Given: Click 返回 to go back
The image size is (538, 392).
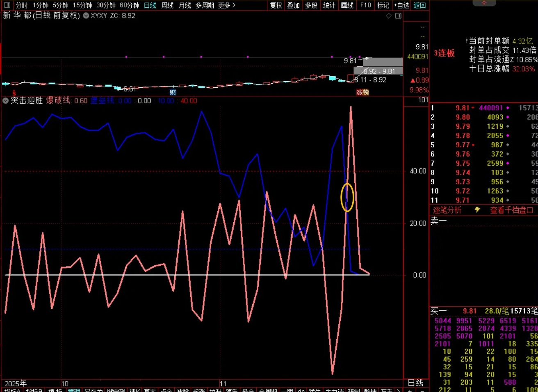Looking at the screenshot, I should pos(419,5).
